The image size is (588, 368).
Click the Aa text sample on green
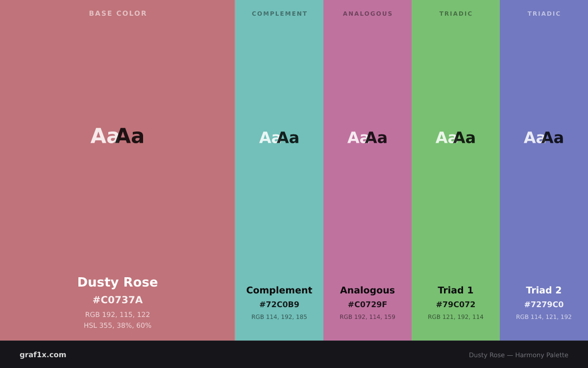pos(456,138)
